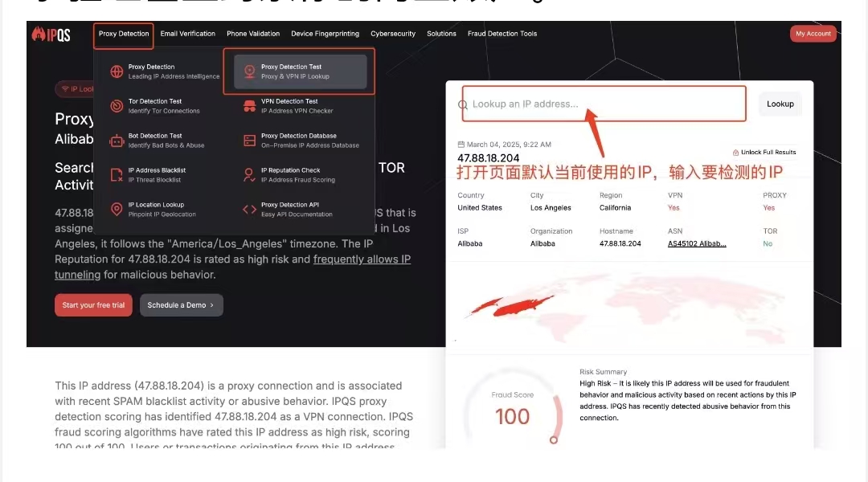
Task: Click the IPQS logo
Action: pos(51,35)
